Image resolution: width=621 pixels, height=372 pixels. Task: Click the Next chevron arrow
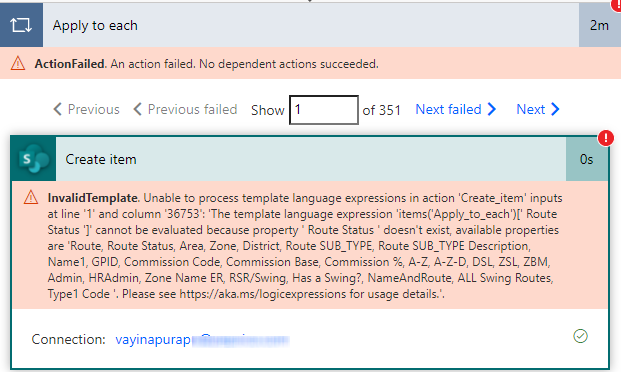pos(555,109)
